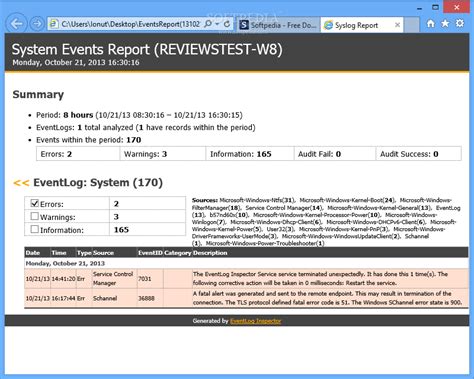Open a new blank tab
The height and width of the screenshot is (379, 474).
pos(412,25)
